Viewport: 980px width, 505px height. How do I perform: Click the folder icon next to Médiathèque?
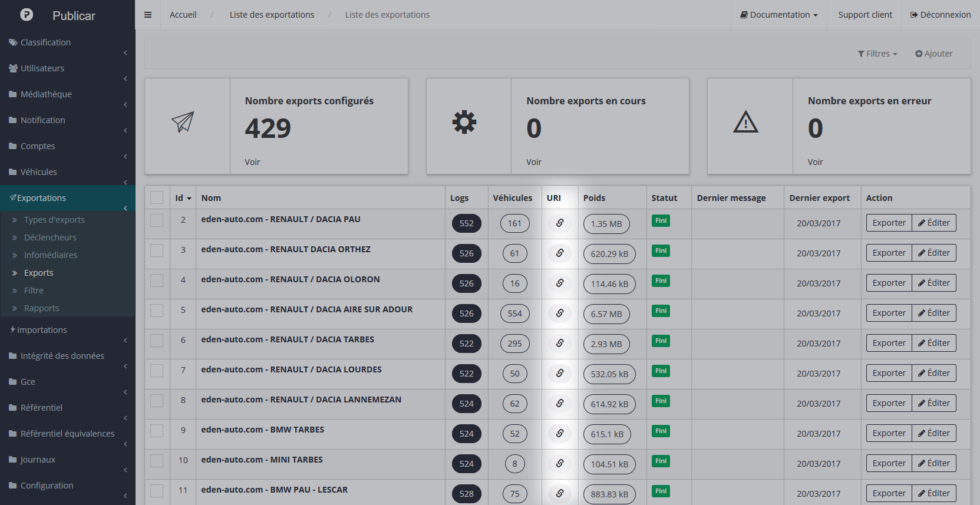click(x=13, y=94)
